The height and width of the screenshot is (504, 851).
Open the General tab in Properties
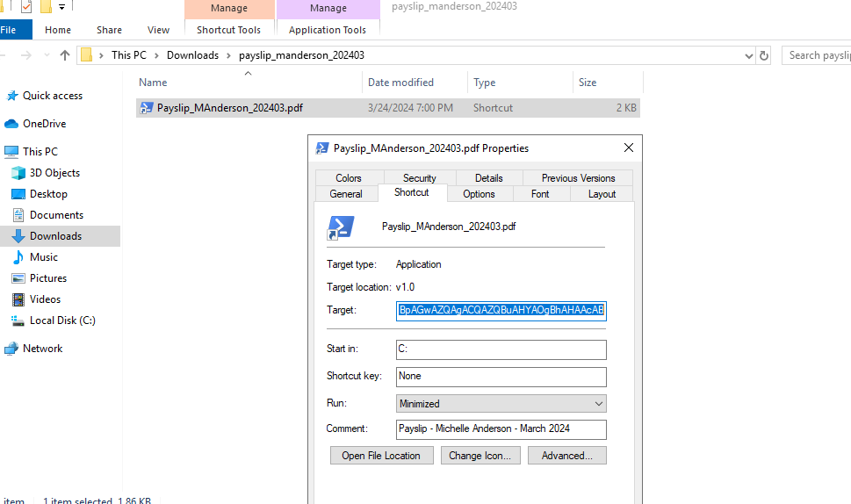point(346,194)
